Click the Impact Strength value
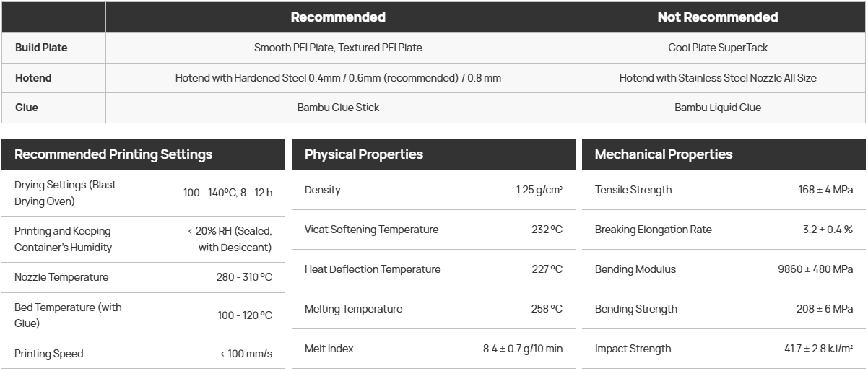The width and height of the screenshot is (868, 371). click(x=819, y=349)
